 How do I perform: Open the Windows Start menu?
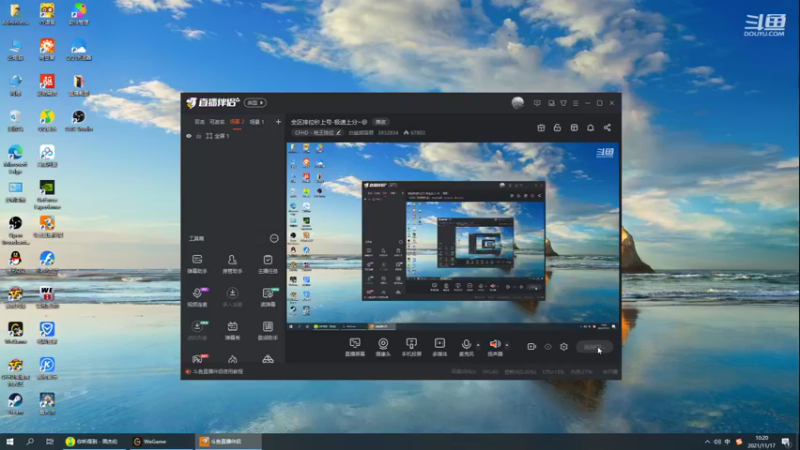point(10,441)
